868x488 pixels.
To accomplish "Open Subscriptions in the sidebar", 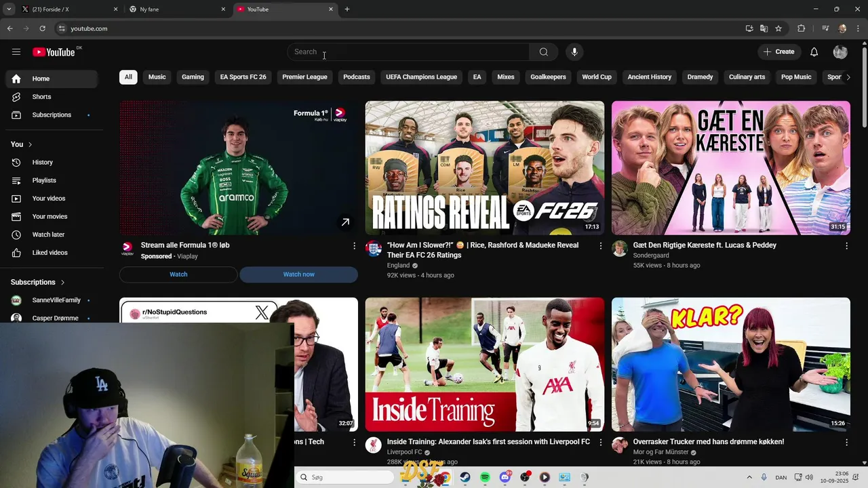I will click(52, 115).
